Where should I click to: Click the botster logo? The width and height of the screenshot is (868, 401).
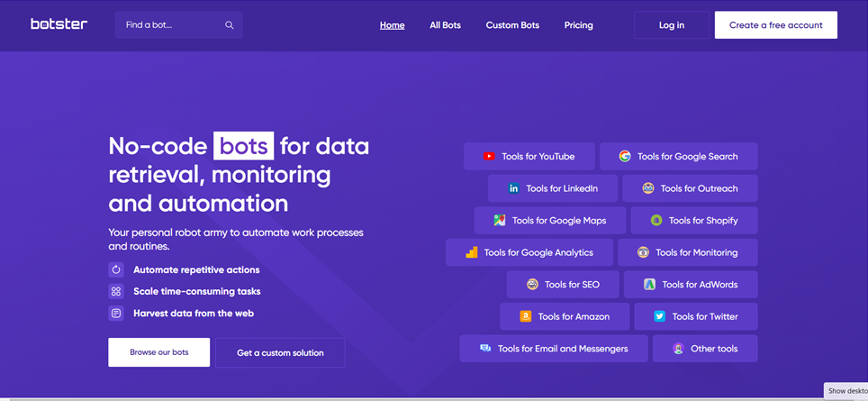coord(59,24)
